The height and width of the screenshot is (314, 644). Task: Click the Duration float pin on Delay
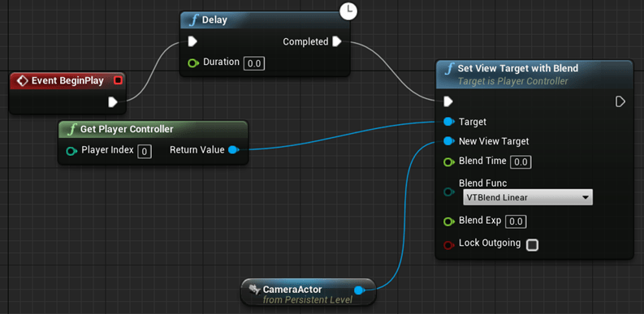192,63
